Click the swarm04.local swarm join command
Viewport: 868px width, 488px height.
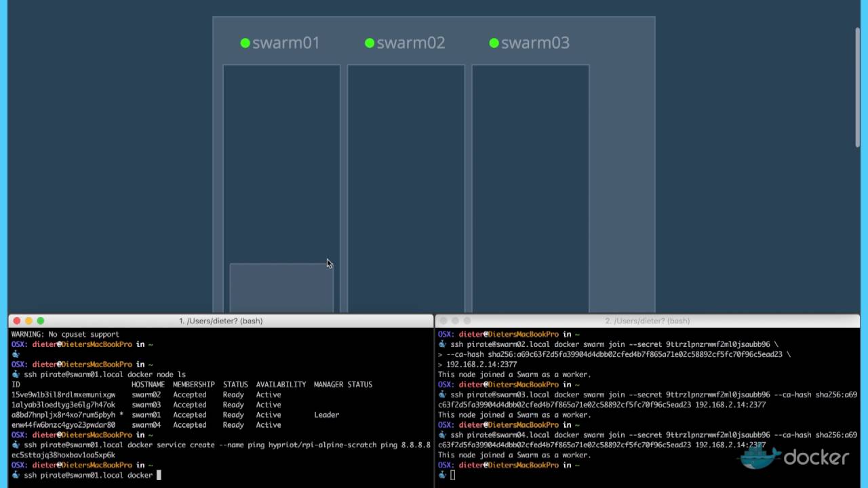pos(648,440)
